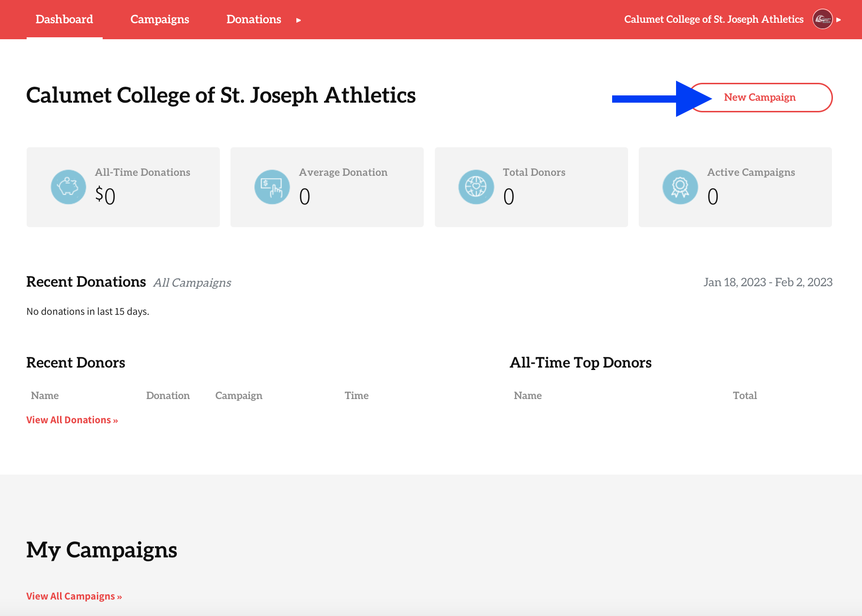Click the Total column header
The image size is (862, 616).
tap(745, 396)
